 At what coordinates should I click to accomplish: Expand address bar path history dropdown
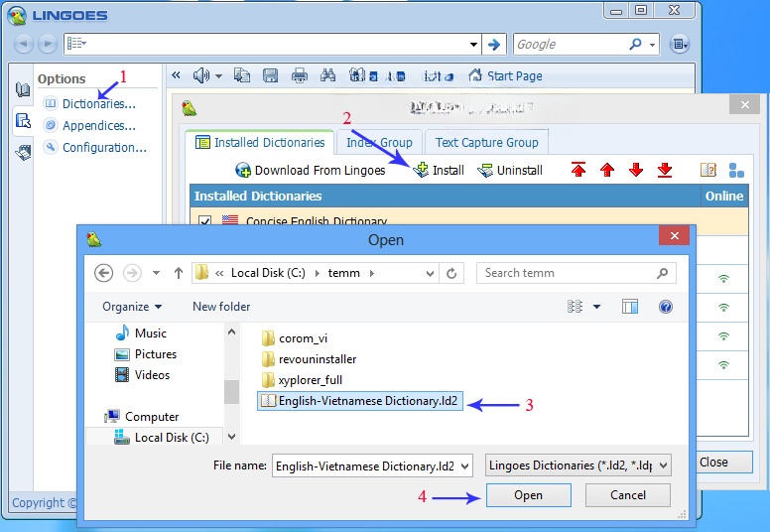[430, 273]
